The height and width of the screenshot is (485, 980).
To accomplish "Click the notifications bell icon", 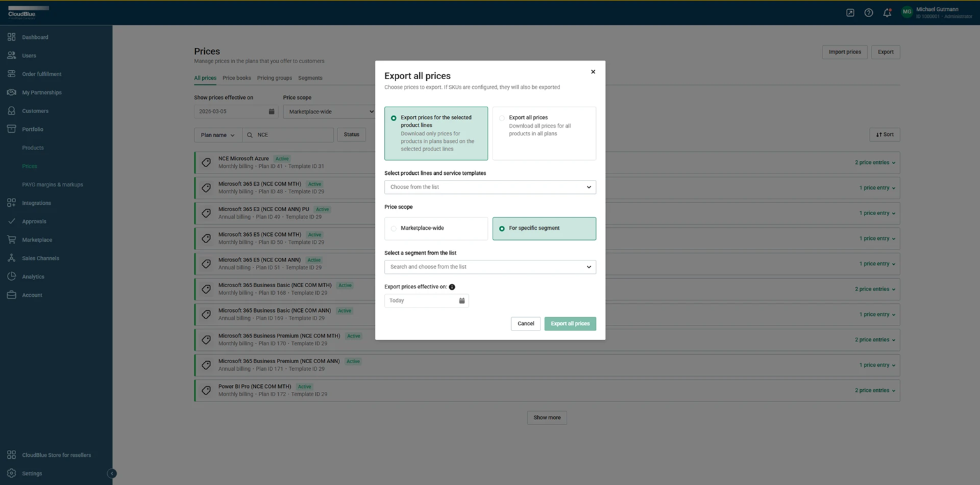I will (887, 13).
